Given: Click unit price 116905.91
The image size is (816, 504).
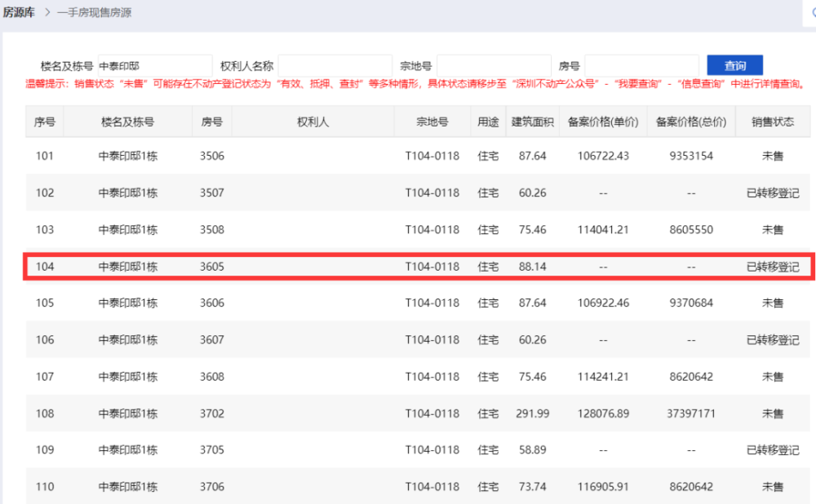Looking at the screenshot, I should (x=603, y=487).
